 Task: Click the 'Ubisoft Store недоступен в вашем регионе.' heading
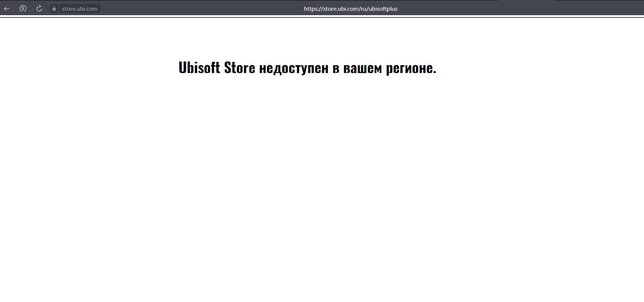(307, 67)
